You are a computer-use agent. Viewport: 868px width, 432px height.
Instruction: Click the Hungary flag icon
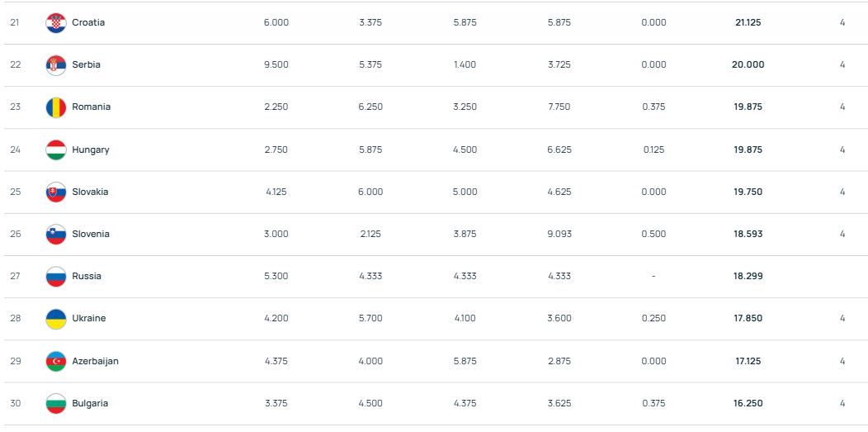(x=55, y=150)
